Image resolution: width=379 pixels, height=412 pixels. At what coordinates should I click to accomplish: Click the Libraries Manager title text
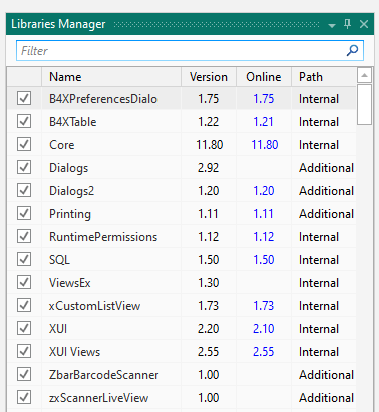tap(58, 24)
